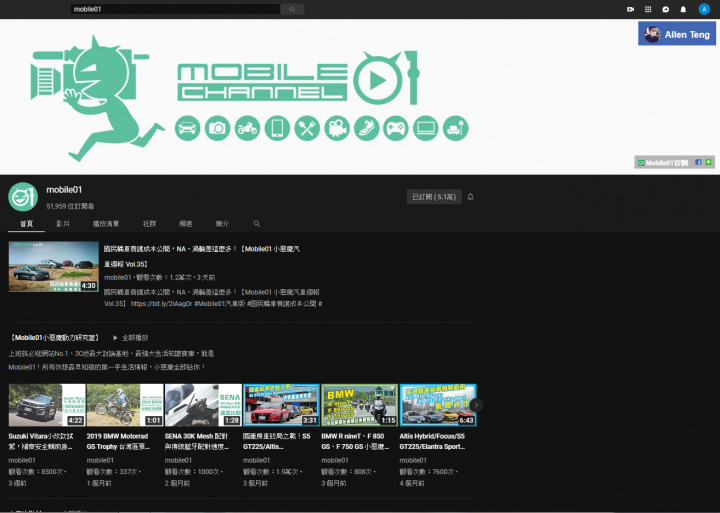This screenshot has width=720, height=513.
Task: Click the Allen Teng profile badge
Action: point(676,34)
